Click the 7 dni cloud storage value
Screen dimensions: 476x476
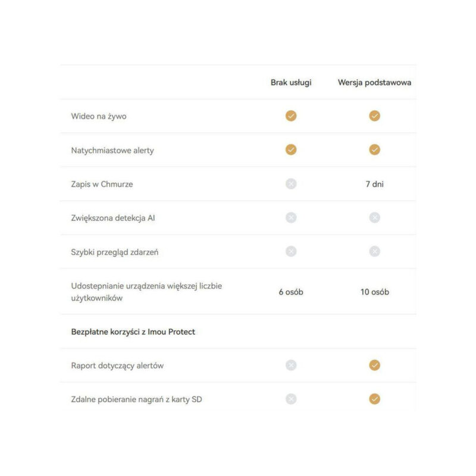pos(374,184)
